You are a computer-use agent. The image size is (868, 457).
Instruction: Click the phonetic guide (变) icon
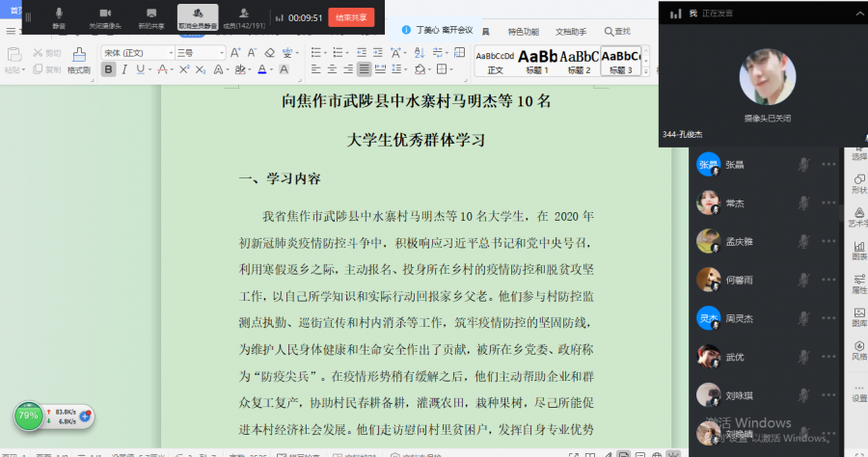coord(287,53)
